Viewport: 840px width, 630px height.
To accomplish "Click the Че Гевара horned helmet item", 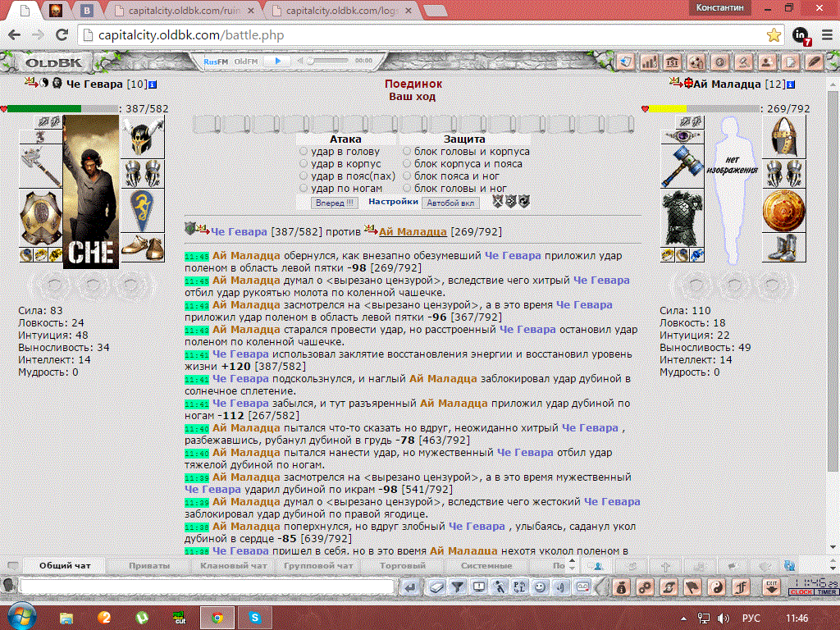I will click(x=143, y=136).
